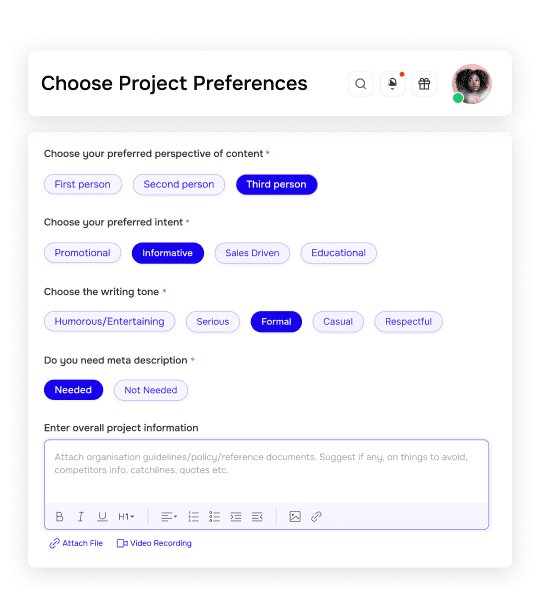Open the H1 heading dropdown
Viewport: 541px width, 612px height.
tap(126, 517)
